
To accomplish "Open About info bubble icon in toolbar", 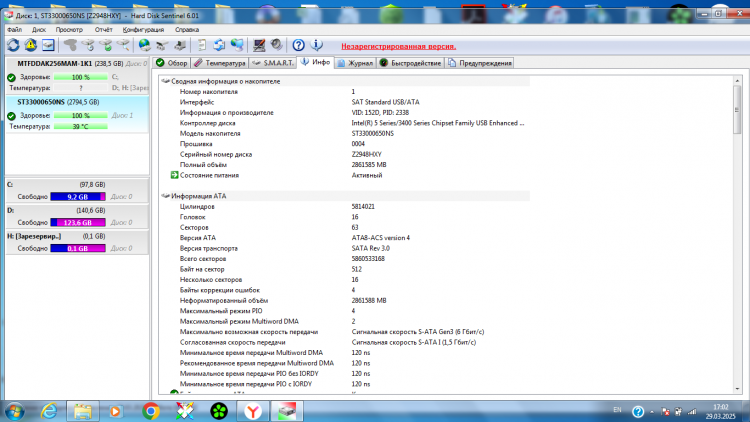I will pyautogui.click(x=316, y=45).
